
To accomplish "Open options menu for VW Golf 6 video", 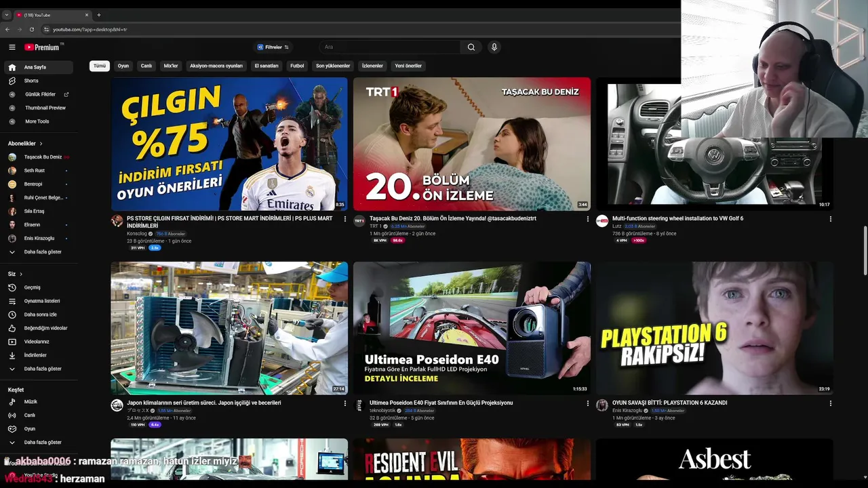I will click(831, 219).
